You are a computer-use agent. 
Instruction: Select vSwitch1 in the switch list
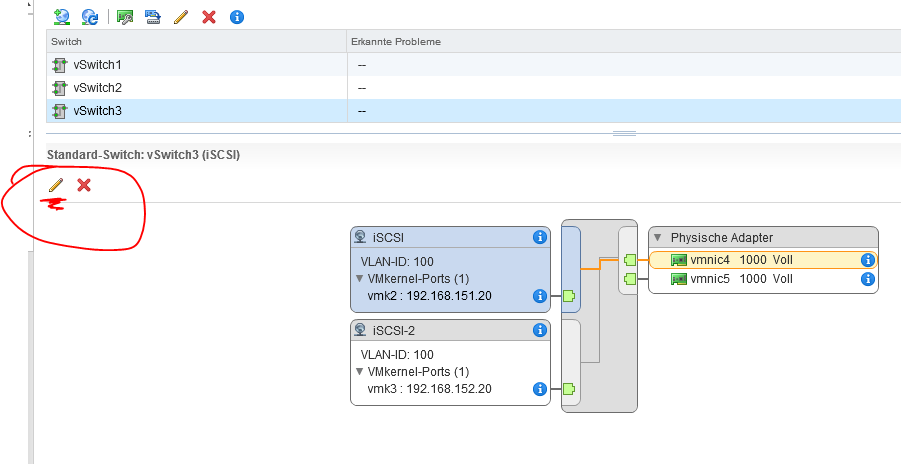[98, 65]
